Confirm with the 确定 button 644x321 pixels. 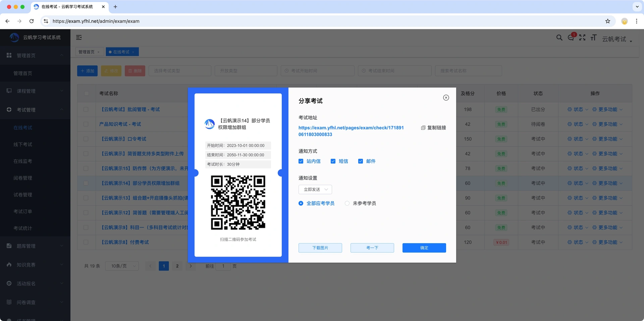[x=424, y=248]
